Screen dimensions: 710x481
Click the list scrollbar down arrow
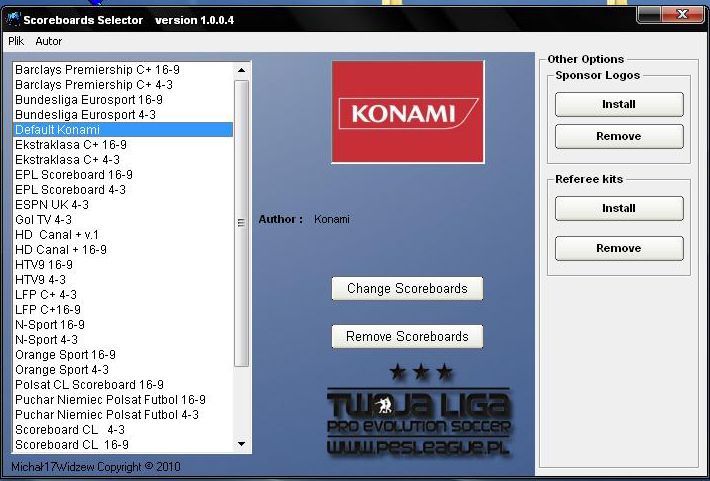241,443
